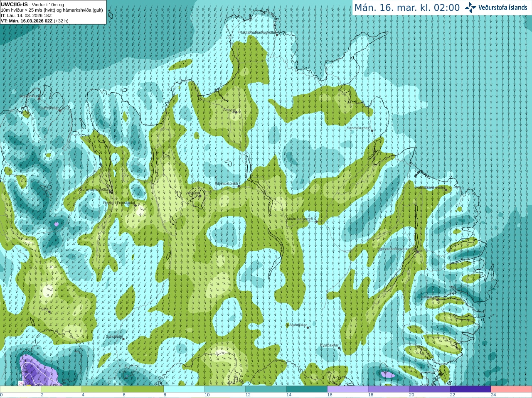This screenshot has height=398, width=532.
Task: Click the Sáta station label
Action: coord(44,309)
